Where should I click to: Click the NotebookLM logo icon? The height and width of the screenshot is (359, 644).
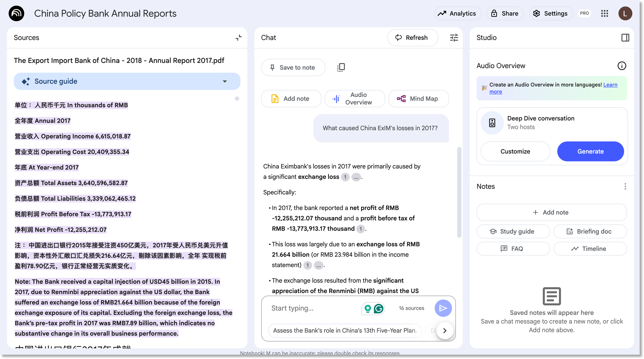(16, 13)
